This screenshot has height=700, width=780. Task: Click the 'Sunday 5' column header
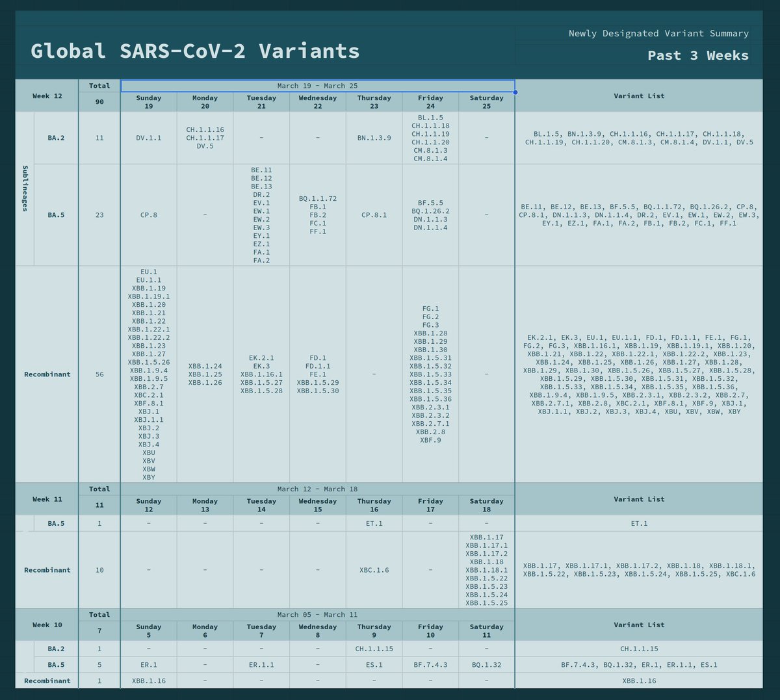click(x=149, y=630)
